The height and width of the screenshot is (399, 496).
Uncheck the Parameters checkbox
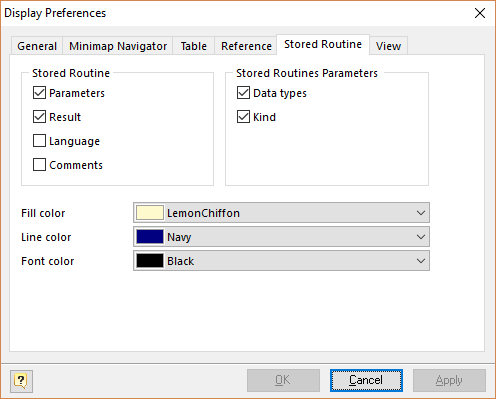(39, 93)
